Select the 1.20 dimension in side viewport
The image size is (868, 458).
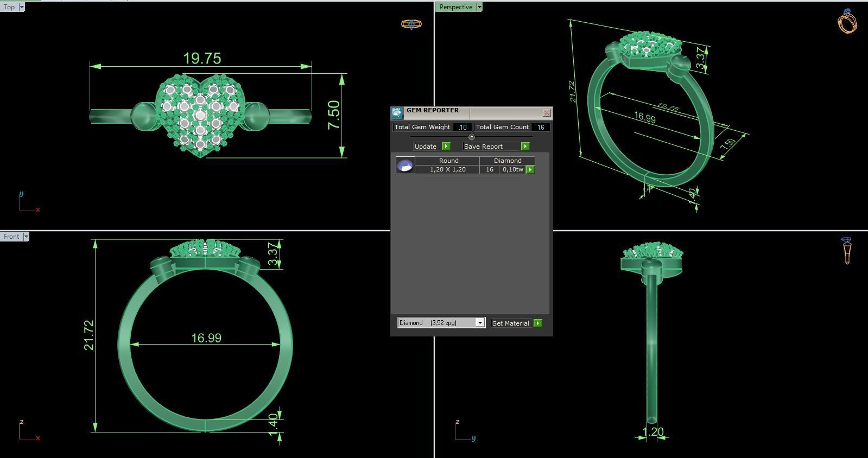click(653, 432)
